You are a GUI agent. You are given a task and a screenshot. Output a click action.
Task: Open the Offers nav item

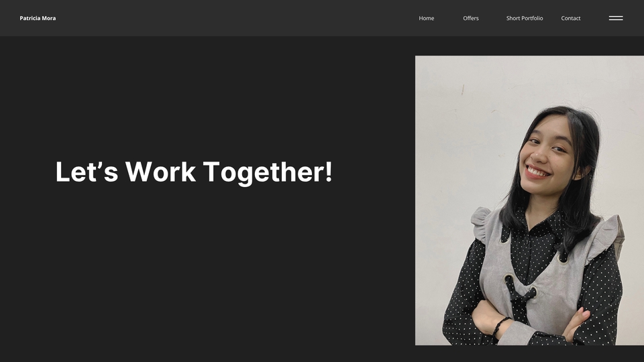[471, 18]
